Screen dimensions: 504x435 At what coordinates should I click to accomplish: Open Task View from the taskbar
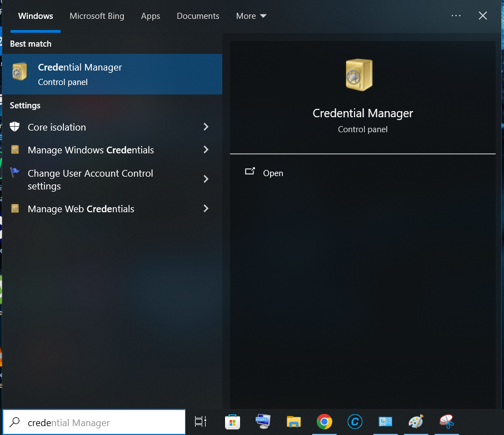tap(201, 422)
